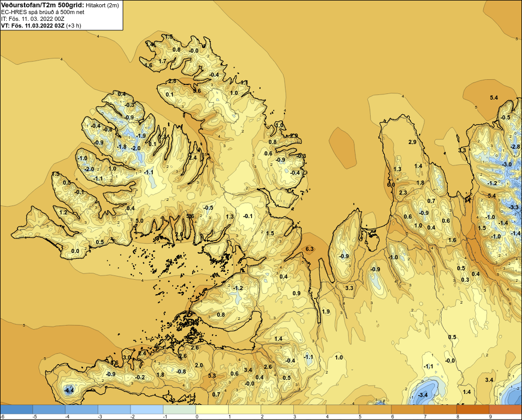The width and height of the screenshot is (522, 420).
Task: Click the -3.0 temperature value
Action: point(507,164)
